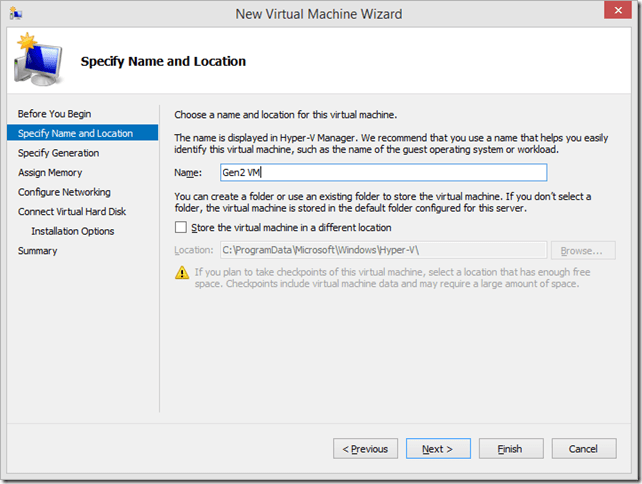Open the Summary step

coord(37,250)
